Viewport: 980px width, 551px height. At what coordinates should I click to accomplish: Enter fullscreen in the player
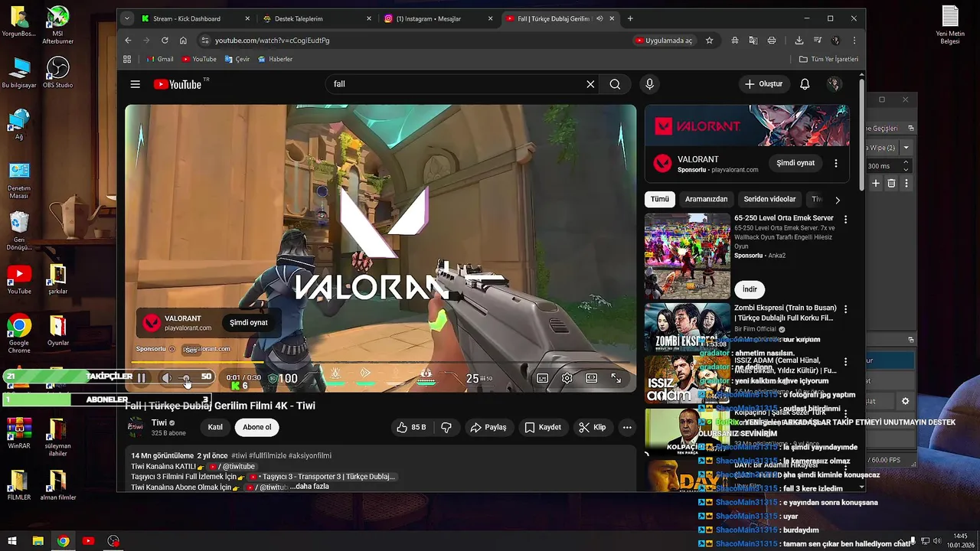pos(616,378)
